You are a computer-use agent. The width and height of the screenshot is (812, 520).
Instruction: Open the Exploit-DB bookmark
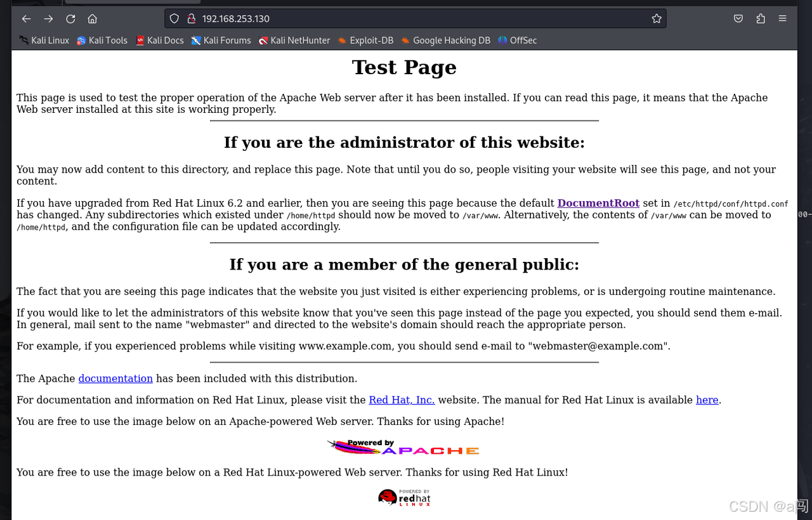pos(365,41)
